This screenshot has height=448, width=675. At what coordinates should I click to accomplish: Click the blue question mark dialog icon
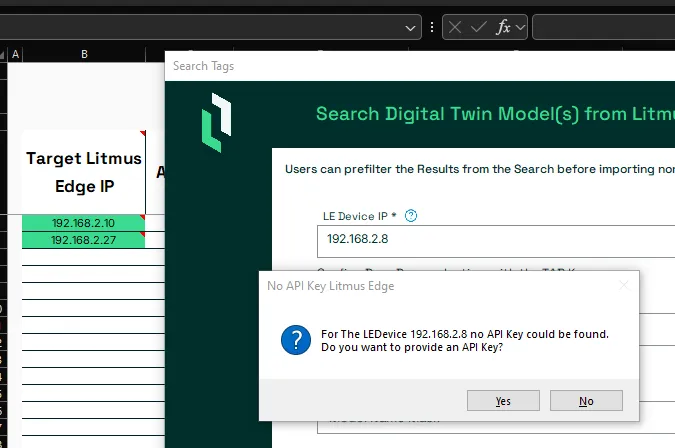click(x=296, y=340)
